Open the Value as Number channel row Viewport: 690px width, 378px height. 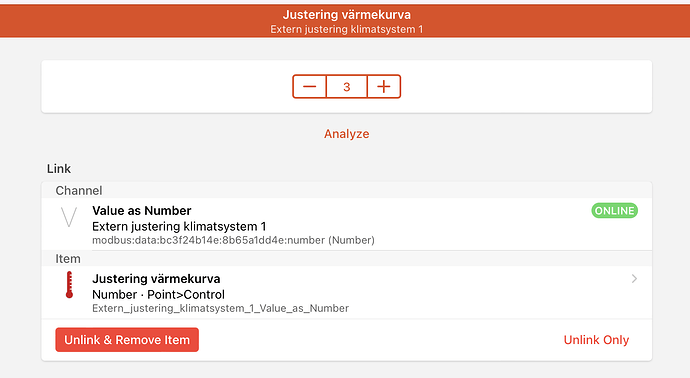347,224
